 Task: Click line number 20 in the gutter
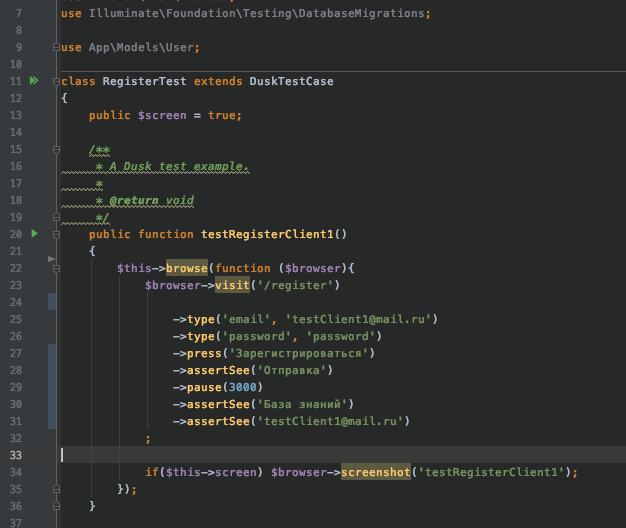click(16, 234)
